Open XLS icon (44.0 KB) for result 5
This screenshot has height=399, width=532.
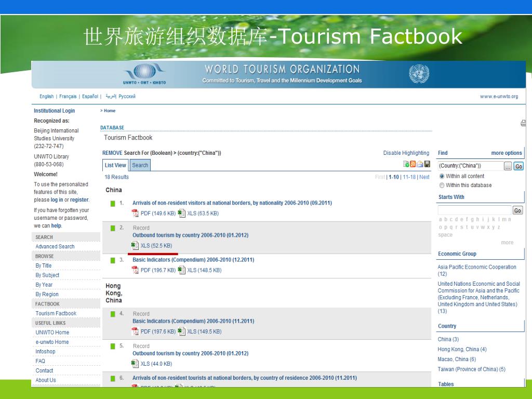click(135, 364)
